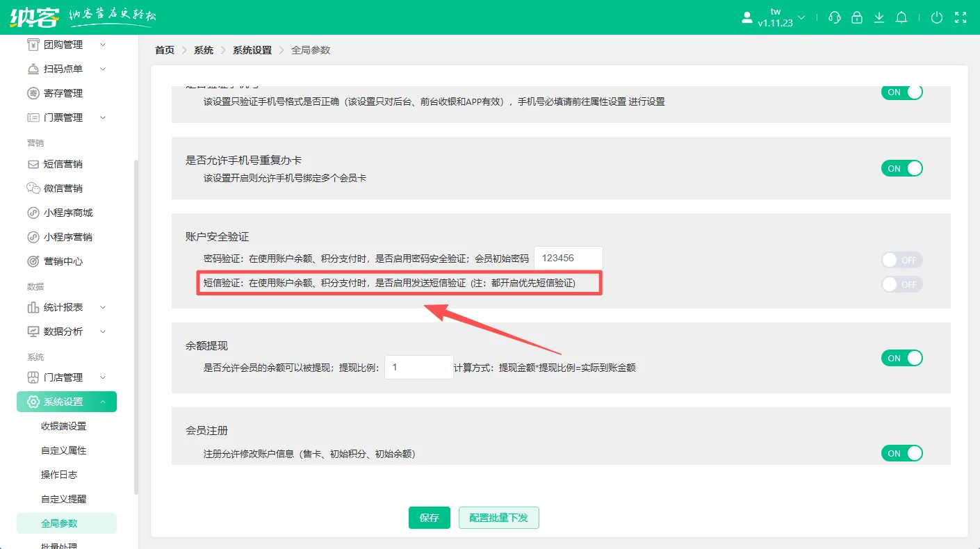Open the operation log menu item
This screenshot has height=549, width=980.
[x=59, y=475]
